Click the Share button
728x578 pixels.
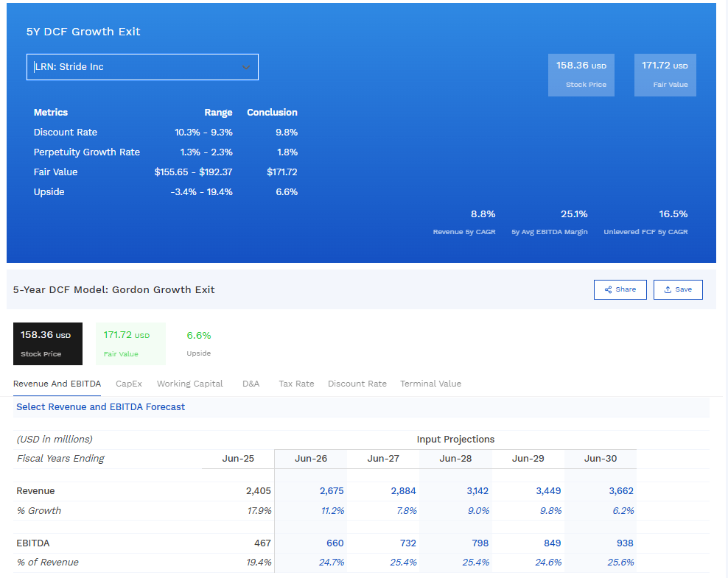620,289
